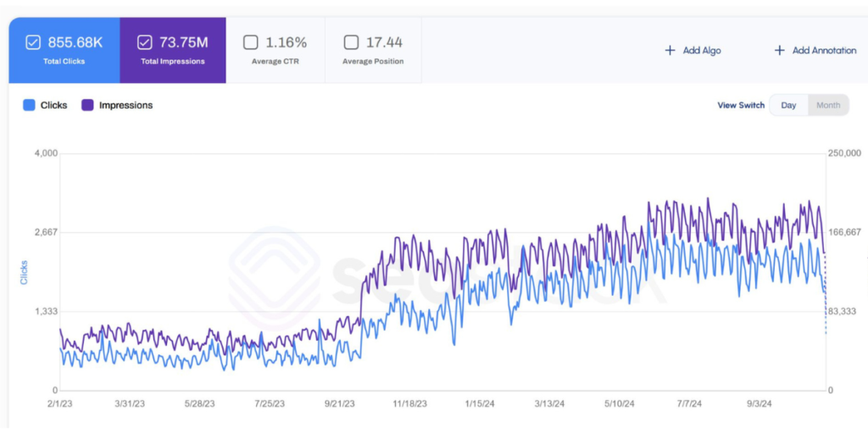
Task: Switch chart to Month view
Action: tap(827, 105)
